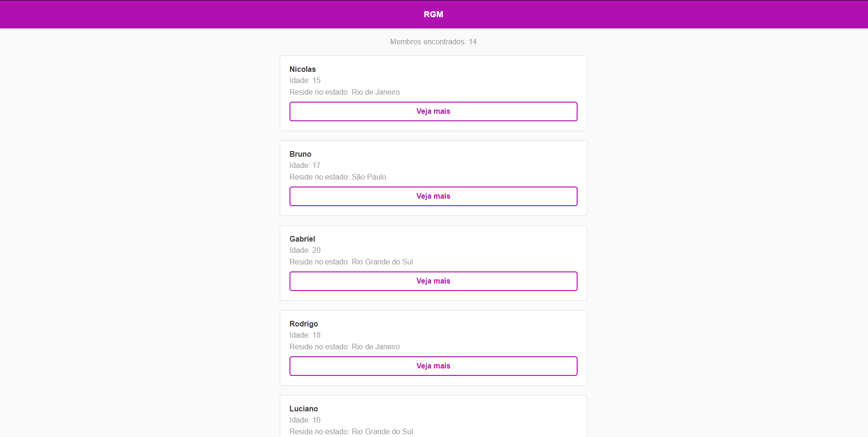Select the name "Gabriel"
Screen dimensions: 868x437
(x=302, y=239)
